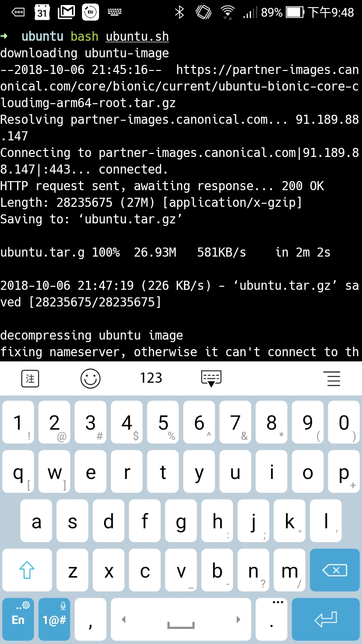Open the keyboard menu lines icon
The height and width of the screenshot is (644, 362).
(332, 378)
